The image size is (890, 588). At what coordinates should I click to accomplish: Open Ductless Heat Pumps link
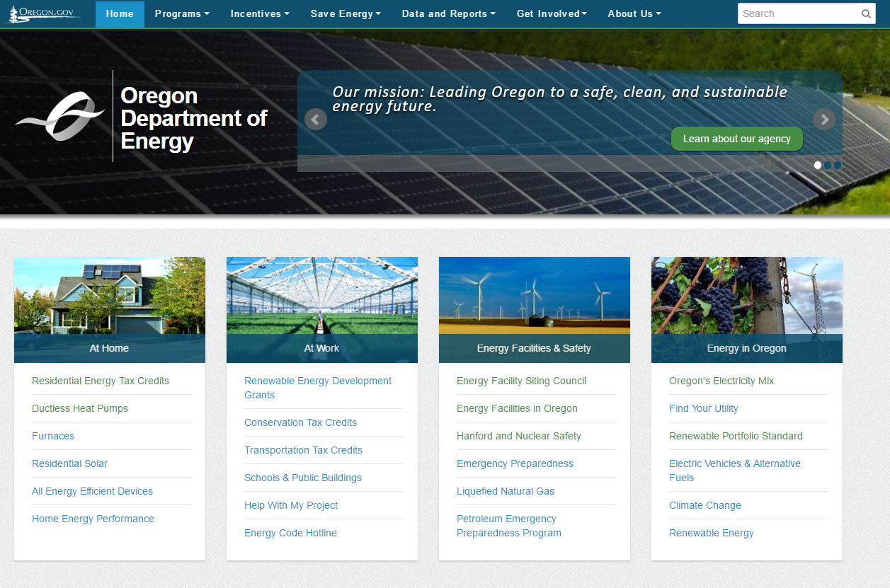(80, 408)
